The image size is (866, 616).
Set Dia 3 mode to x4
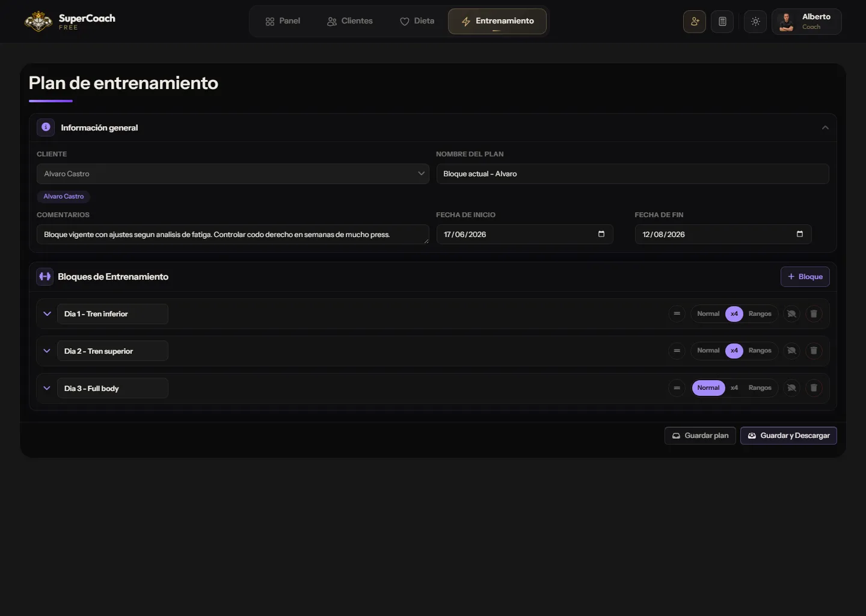point(734,388)
